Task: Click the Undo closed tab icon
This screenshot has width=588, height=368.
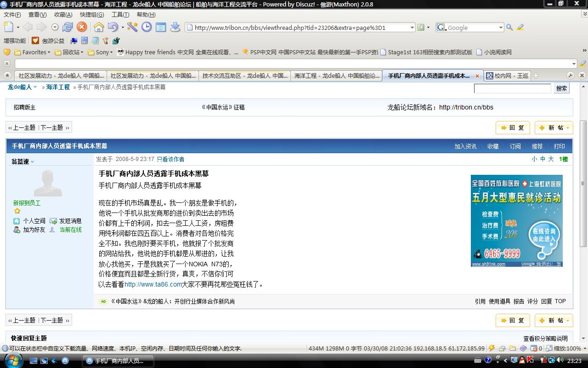Action: (112, 27)
